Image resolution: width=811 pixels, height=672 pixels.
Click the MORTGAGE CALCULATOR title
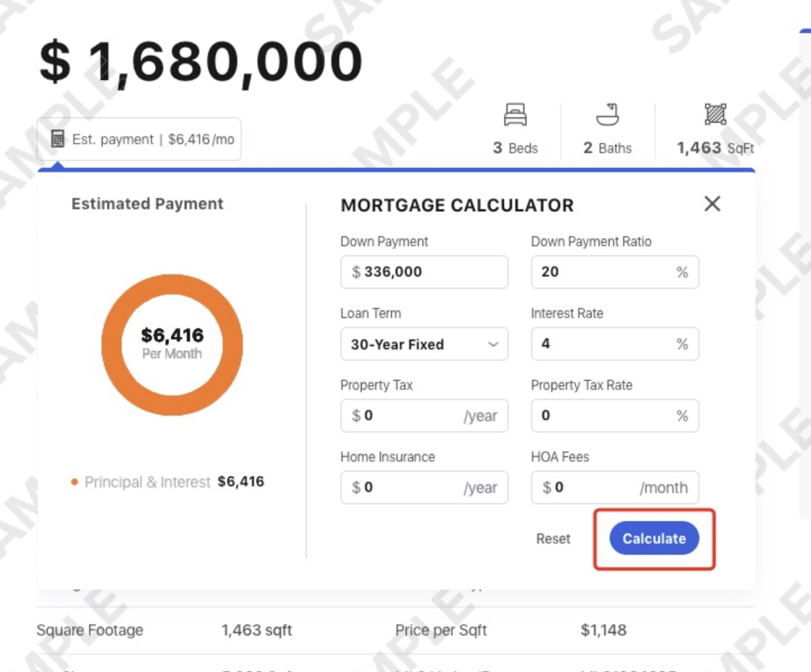pyautogui.click(x=457, y=205)
